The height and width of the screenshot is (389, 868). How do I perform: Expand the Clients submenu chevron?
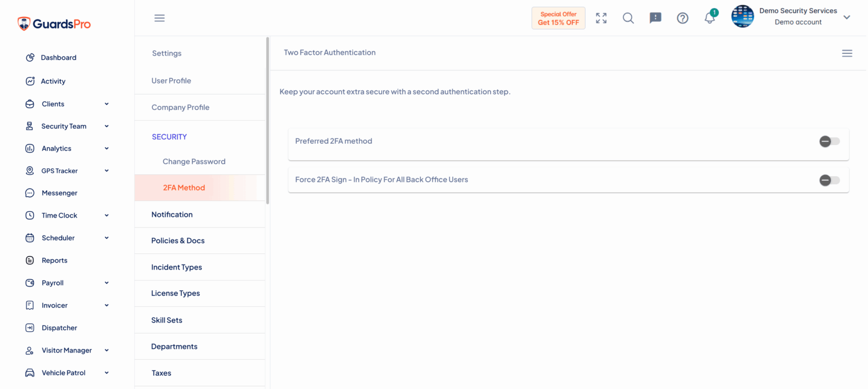pos(107,104)
